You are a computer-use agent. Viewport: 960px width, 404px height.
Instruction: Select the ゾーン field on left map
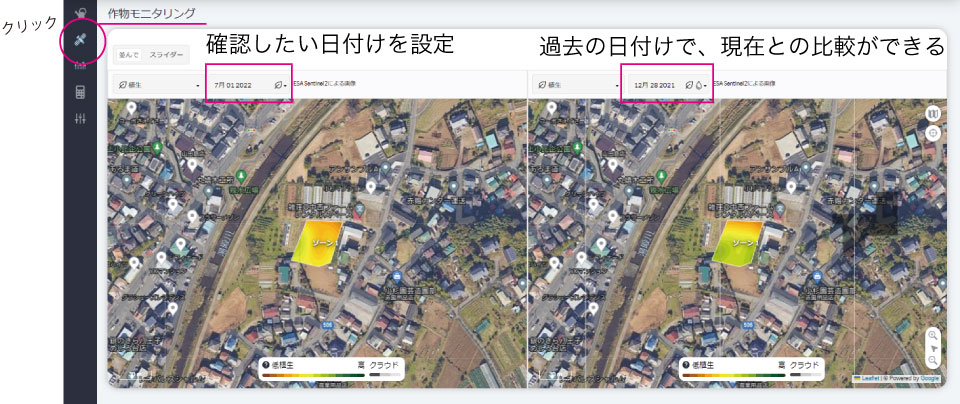pyautogui.click(x=318, y=242)
